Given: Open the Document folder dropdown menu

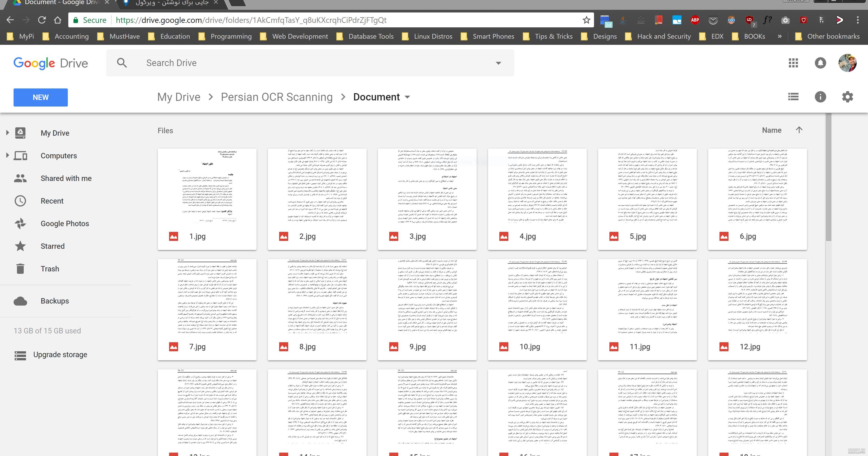Looking at the screenshot, I should (x=407, y=97).
